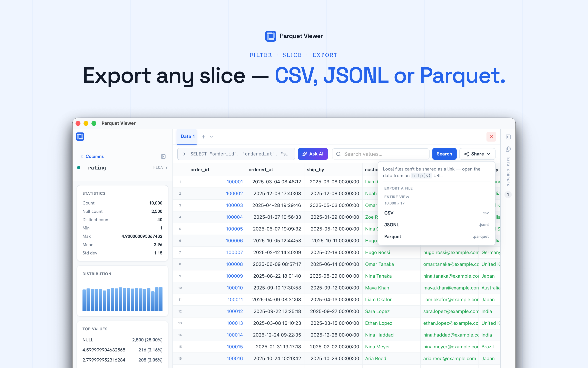
Task: Click the rating column name
Action: click(x=97, y=168)
